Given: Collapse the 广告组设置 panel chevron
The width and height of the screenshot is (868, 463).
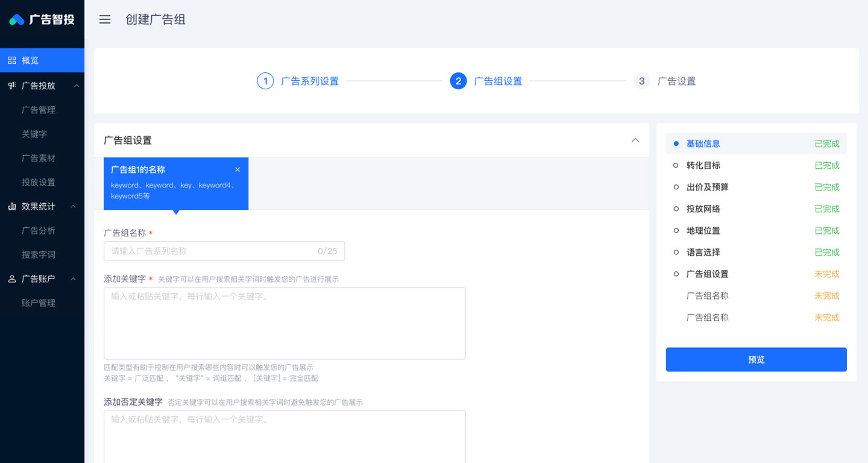Looking at the screenshot, I should [x=635, y=140].
